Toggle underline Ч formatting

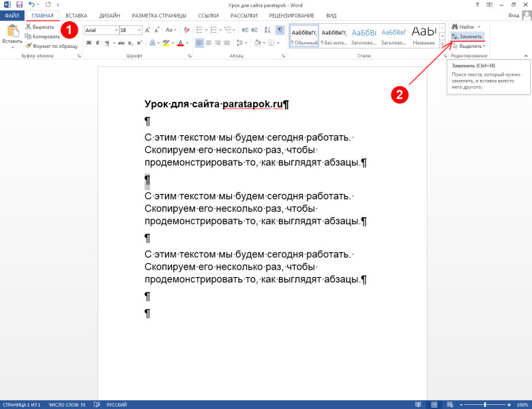(x=107, y=43)
